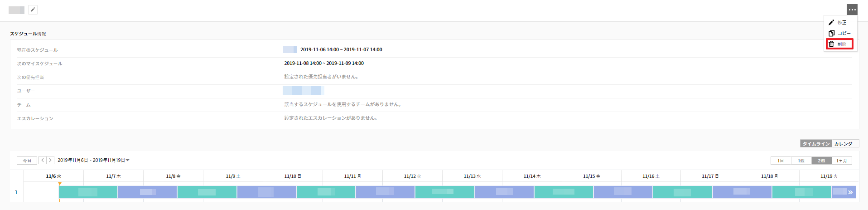This screenshot has height=210, width=868.
Task: Set the time range to 1週
Action: point(801,161)
